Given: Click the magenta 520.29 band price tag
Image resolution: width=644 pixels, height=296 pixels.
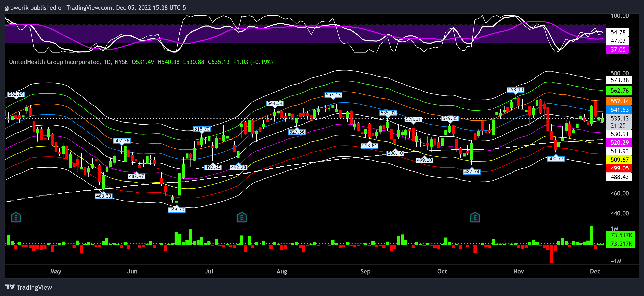Looking at the screenshot, I should [x=619, y=143].
